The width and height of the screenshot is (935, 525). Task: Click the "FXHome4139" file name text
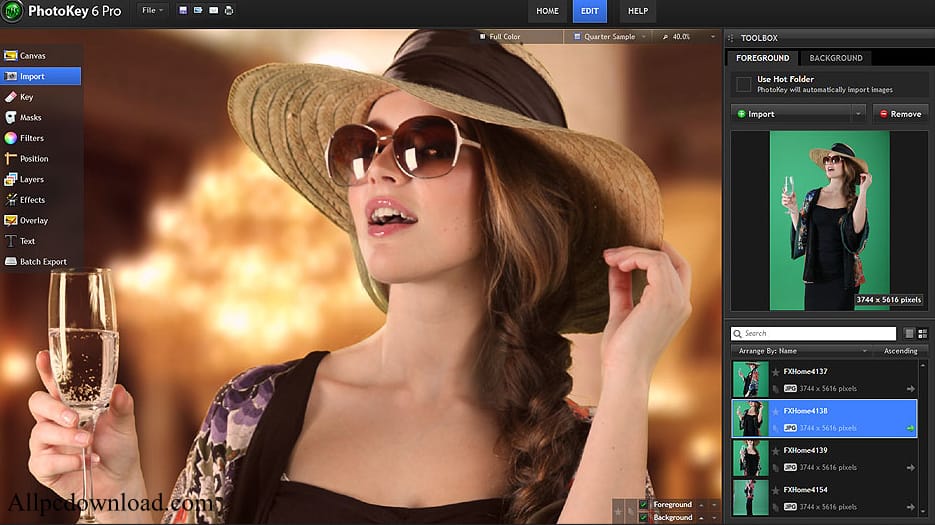tap(805, 450)
